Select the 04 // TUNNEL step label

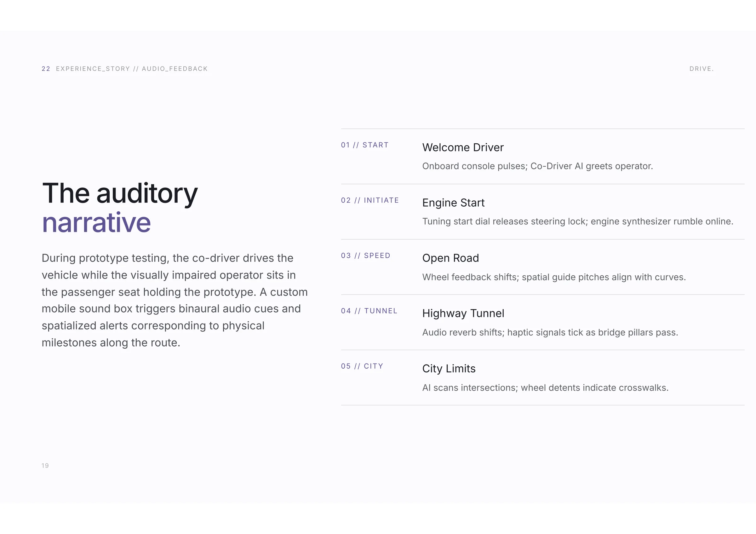pyautogui.click(x=369, y=311)
